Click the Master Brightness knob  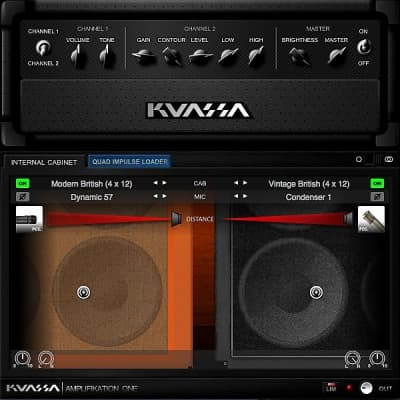[x=299, y=55]
